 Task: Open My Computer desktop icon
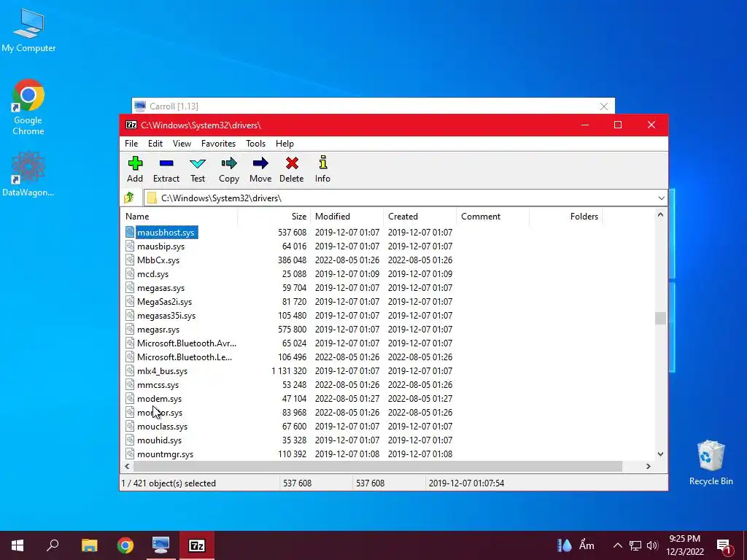point(28,31)
